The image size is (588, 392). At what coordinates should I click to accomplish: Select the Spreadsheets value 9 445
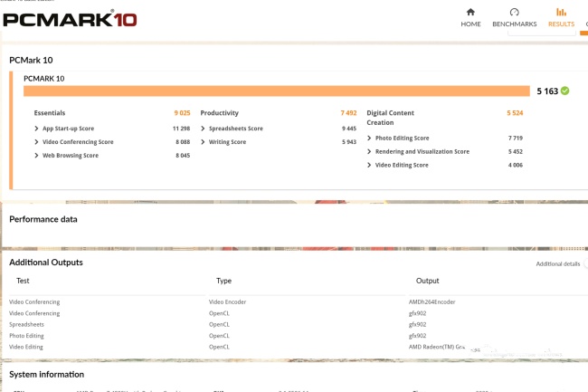click(349, 129)
